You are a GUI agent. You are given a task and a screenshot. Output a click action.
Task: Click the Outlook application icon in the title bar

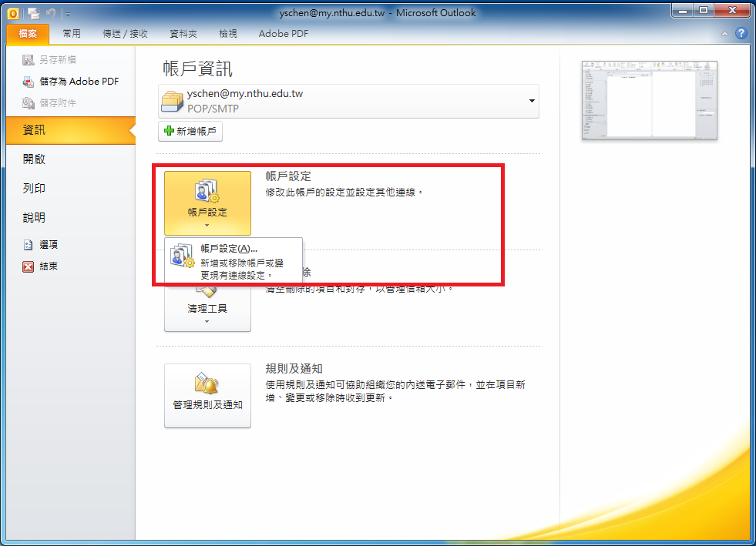13,12
